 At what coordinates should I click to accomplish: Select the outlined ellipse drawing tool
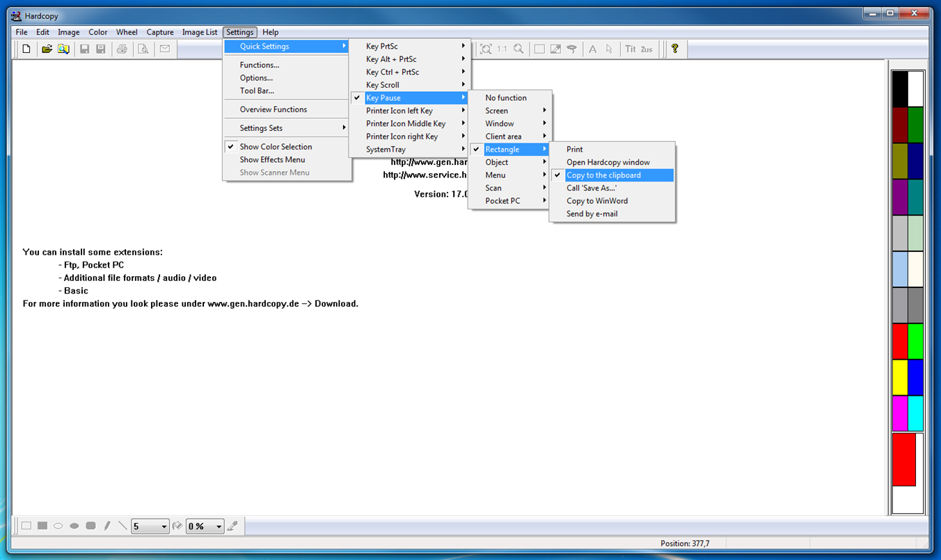(58, 526)
